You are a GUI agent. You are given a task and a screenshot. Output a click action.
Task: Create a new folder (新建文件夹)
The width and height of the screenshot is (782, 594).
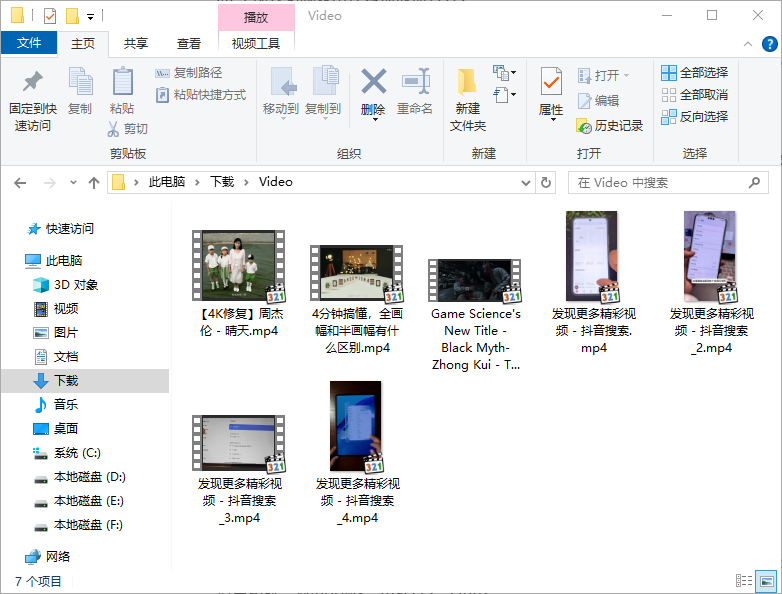pos(468,100)
